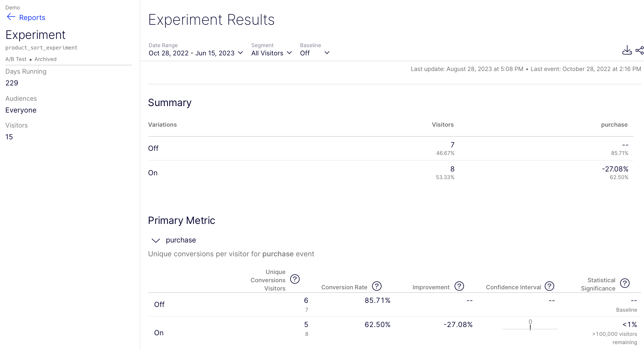Screen dimensions: 644x350
Task: Go back to Reports
Action: tap(32, 18)
